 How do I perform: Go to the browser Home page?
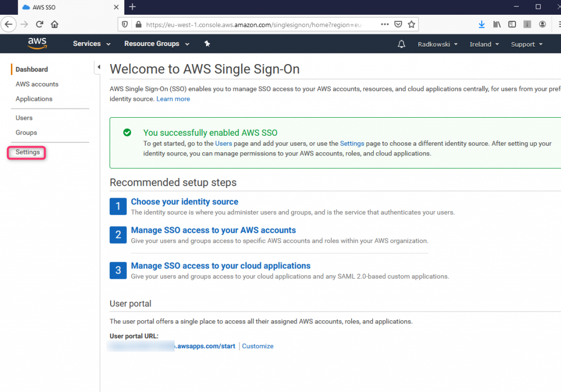click(54, 24)
